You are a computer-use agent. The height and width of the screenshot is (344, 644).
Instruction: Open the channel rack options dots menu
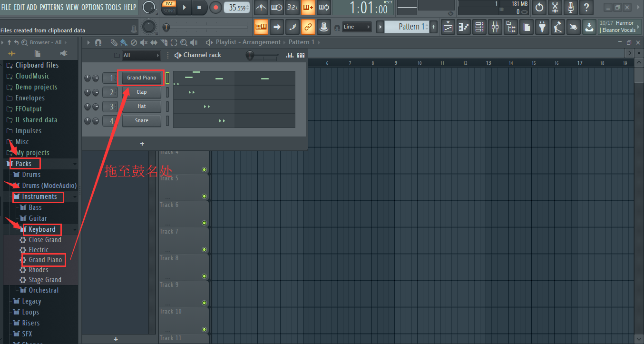click(x=168, y=55)
